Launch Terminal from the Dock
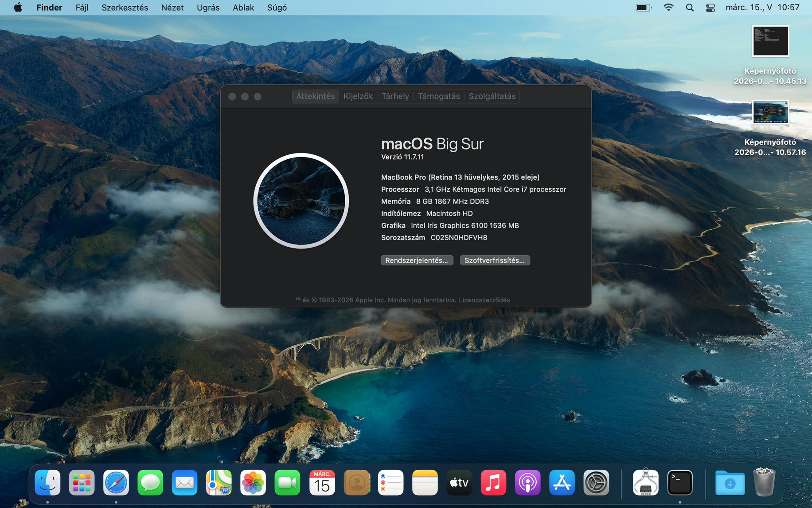This screenshot has height=508, width=812. [x=680, y=482]
